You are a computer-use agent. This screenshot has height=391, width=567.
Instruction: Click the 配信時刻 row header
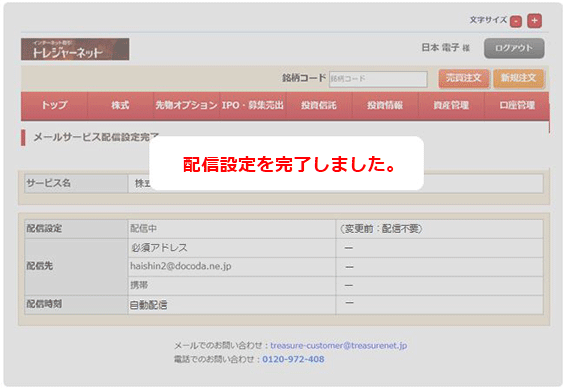click(76, 305)
